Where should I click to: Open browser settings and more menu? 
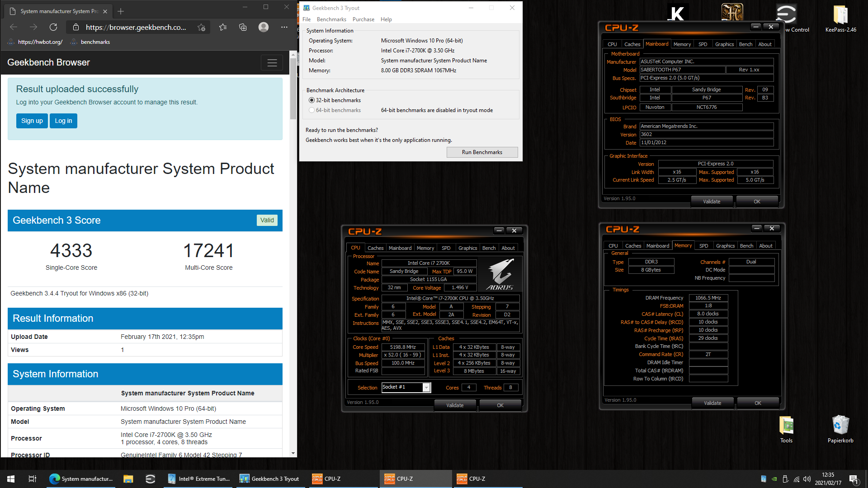tap(284, 27)
